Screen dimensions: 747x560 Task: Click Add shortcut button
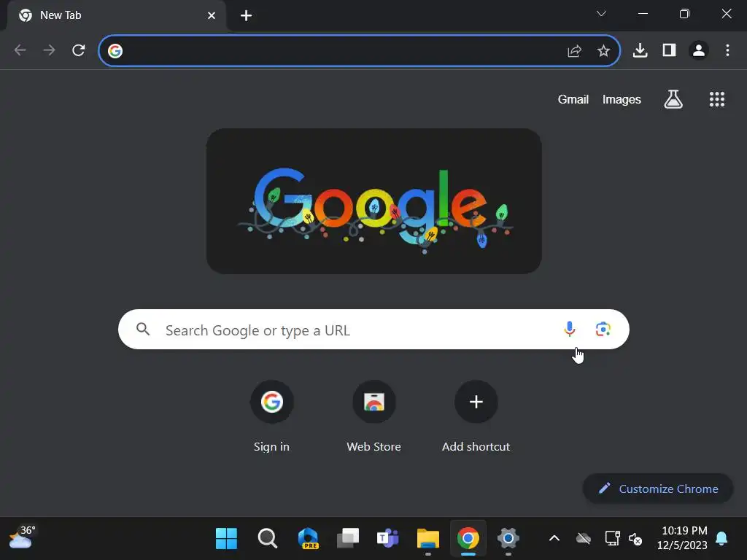pyautogui.click(x=476, y=416)
